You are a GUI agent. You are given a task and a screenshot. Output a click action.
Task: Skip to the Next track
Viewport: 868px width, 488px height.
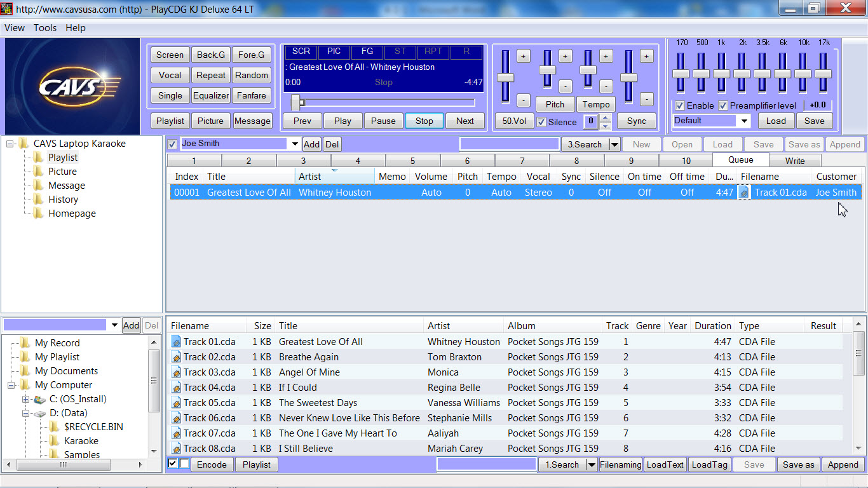click(465, 121)
